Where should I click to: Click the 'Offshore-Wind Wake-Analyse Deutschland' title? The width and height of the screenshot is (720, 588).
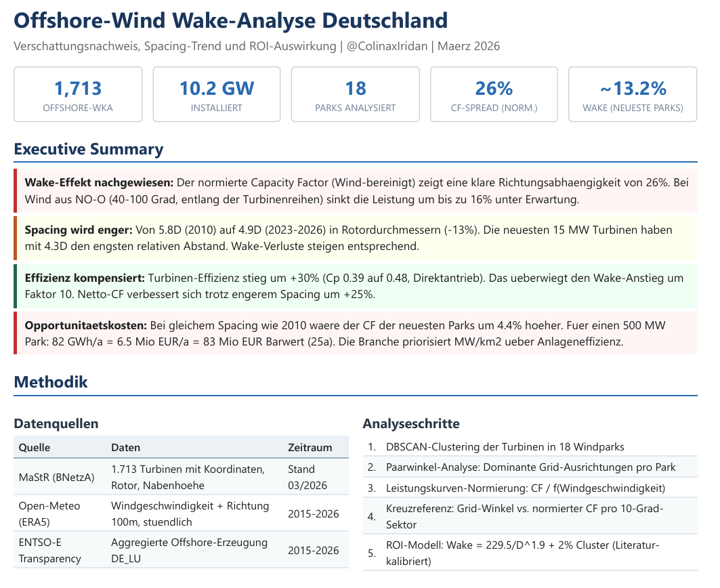(x=230, y=21)
